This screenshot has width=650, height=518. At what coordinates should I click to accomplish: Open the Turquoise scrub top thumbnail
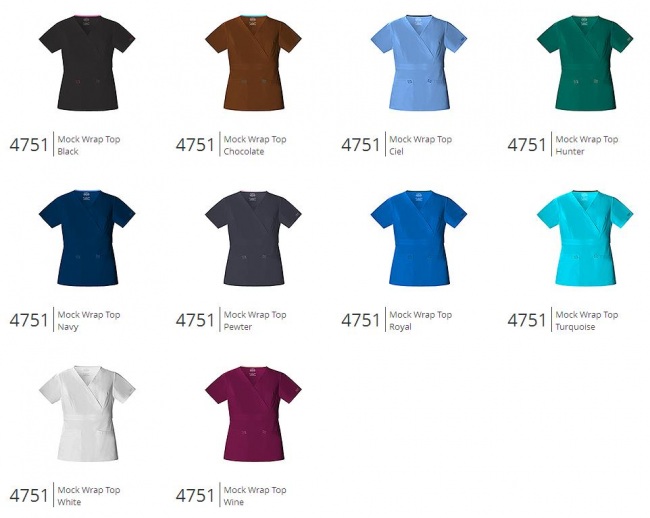585,238
